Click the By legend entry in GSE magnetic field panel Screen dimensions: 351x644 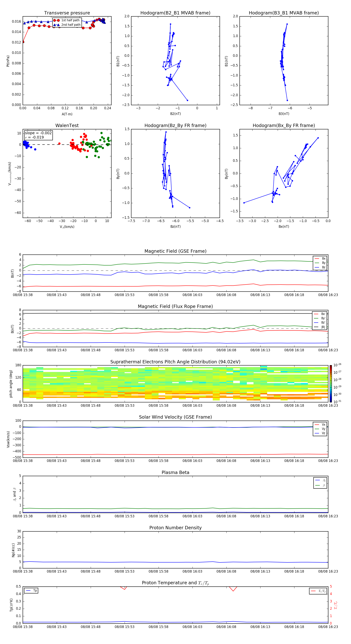coord(320,263)
